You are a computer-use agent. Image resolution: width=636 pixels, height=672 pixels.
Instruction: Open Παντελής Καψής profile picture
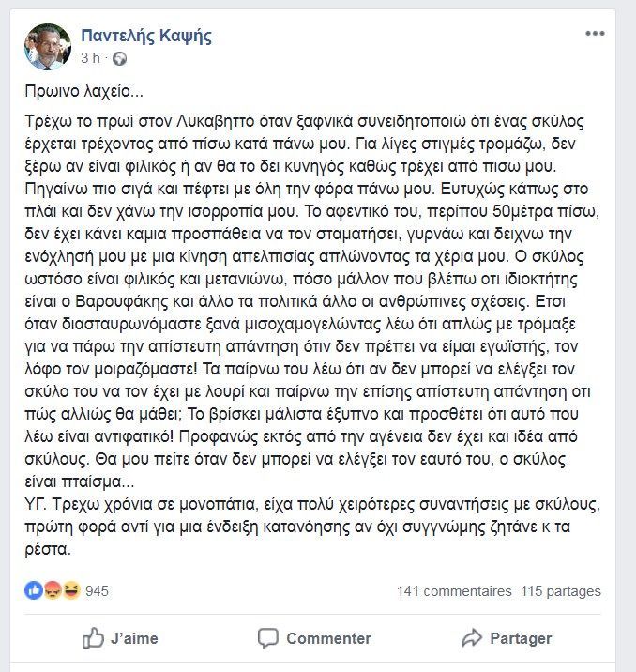pyautogui.click(x=47, y=47)
